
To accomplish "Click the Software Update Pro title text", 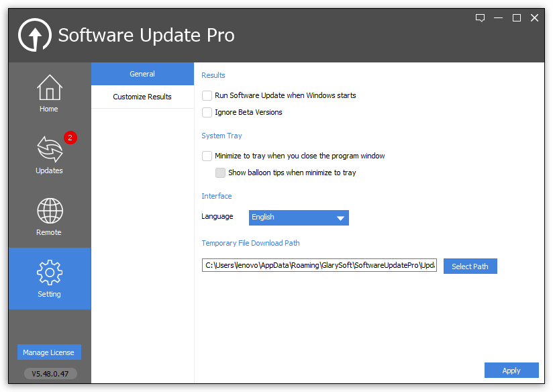I will point(146,36).
